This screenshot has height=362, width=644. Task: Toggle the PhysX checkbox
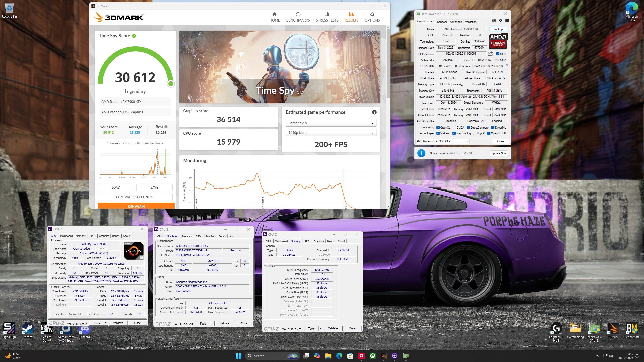coord(474,133)
